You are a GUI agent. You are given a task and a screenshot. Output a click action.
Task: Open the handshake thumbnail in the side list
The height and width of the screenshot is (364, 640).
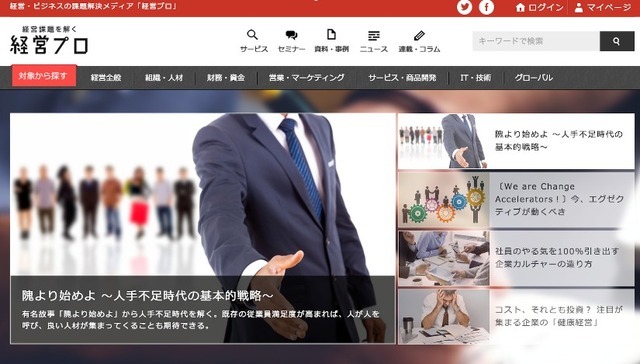(443, 141)
